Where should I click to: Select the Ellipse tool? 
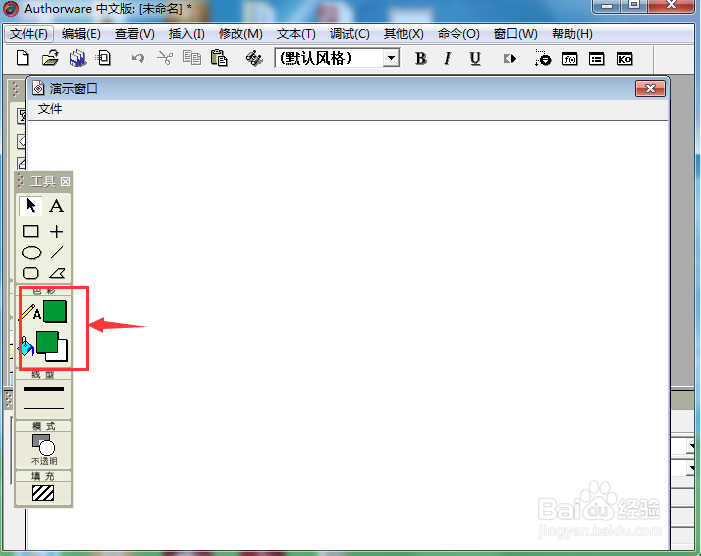[31, 253]
